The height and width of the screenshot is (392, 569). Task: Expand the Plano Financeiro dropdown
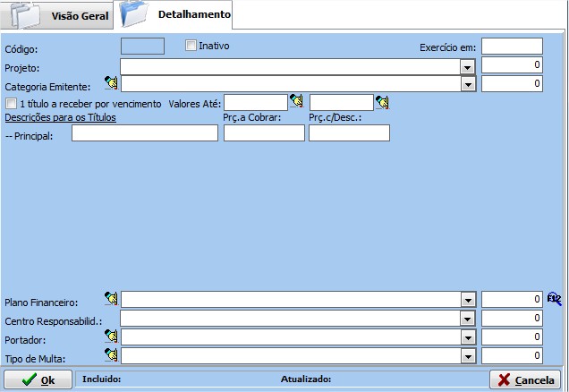point(466,300)
